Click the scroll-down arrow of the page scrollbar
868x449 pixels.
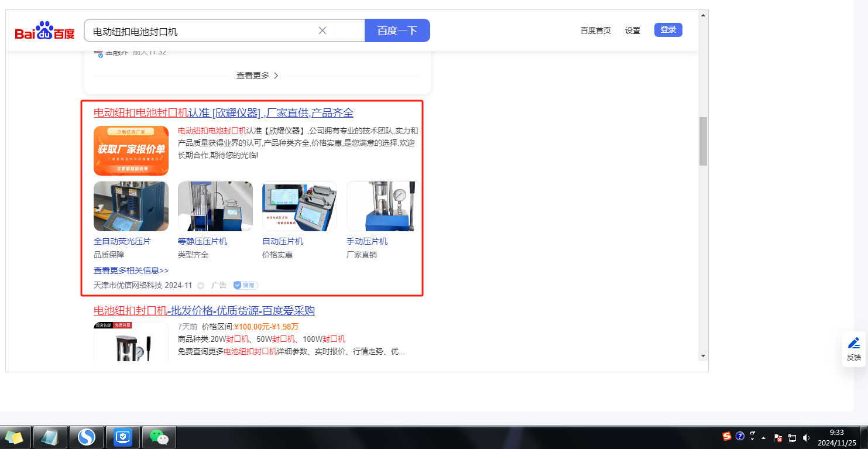[x=703, y=355]
